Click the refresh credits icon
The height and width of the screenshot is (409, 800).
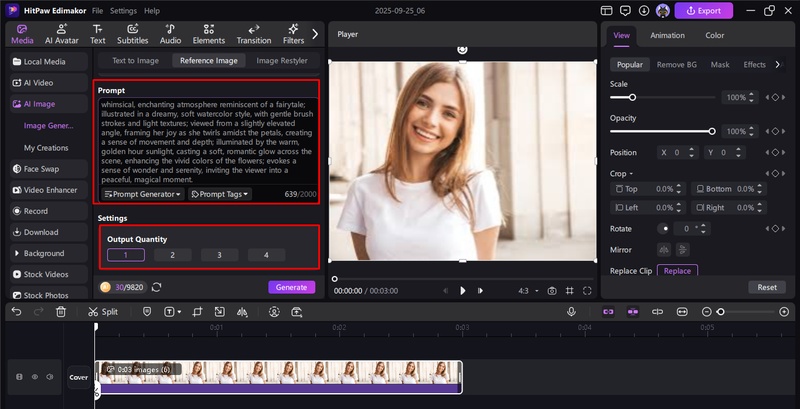click(157, 287)
